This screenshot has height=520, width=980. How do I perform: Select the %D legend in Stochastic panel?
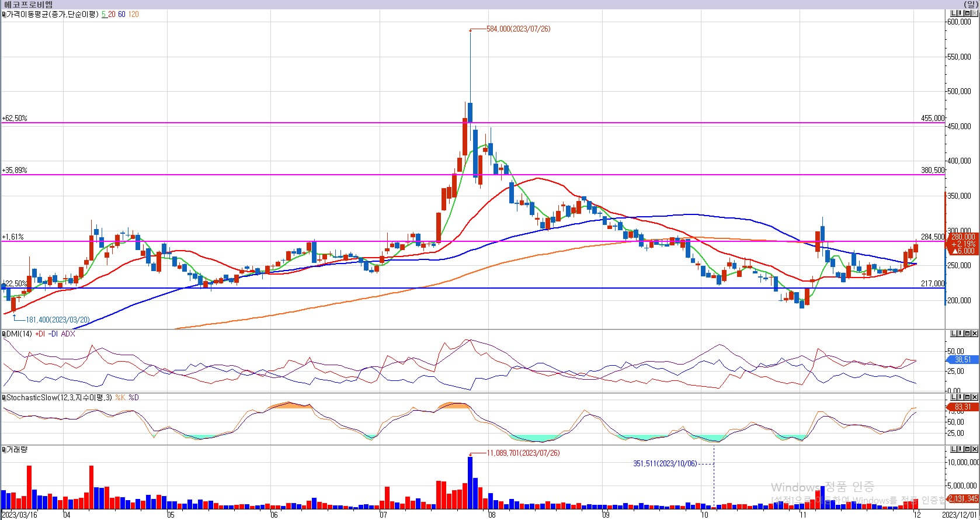[134, 398]
